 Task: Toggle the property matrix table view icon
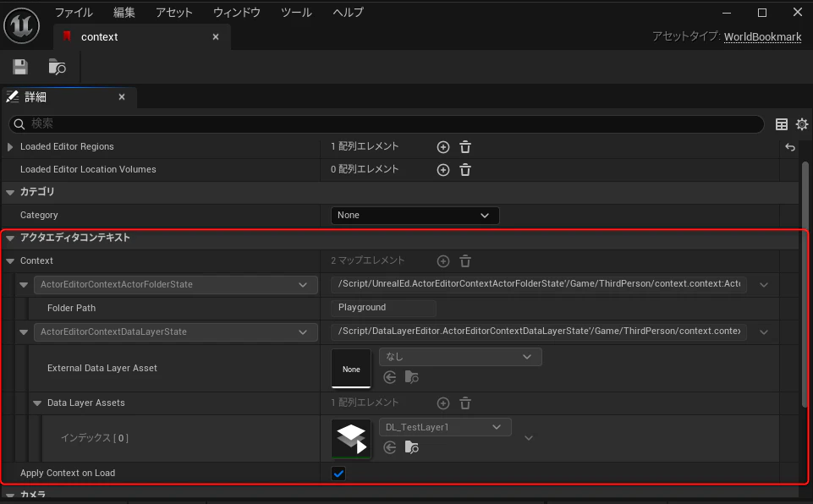tap(782, 124)
